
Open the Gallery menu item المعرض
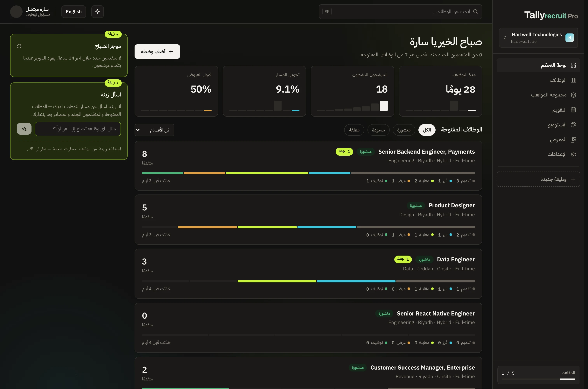[538, 139]
